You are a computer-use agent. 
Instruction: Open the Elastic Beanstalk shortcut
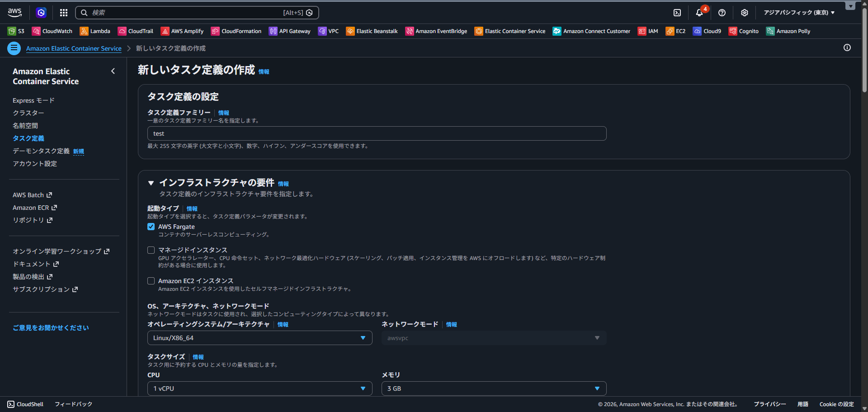click(x=372, y=31)
